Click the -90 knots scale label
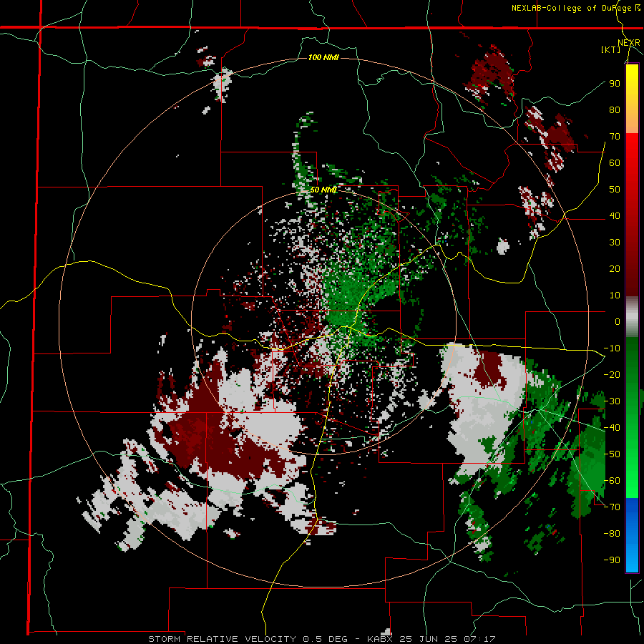 pos(612,560)
